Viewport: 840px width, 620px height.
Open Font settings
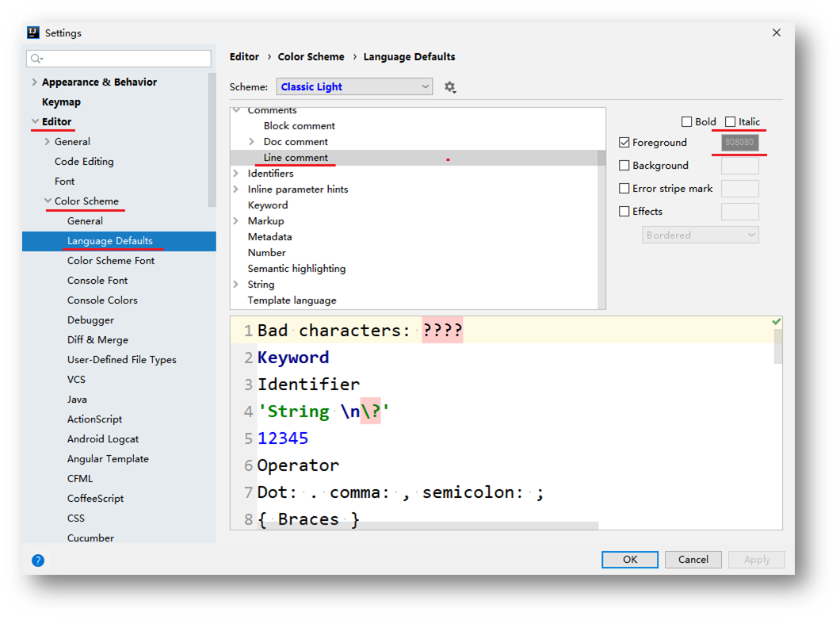[x=64, y=181]
